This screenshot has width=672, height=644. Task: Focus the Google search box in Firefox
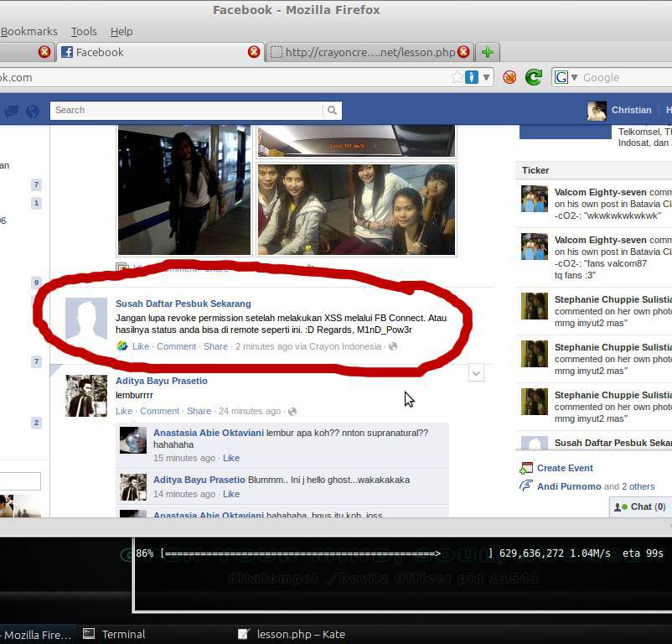click(x=626, y=77)
